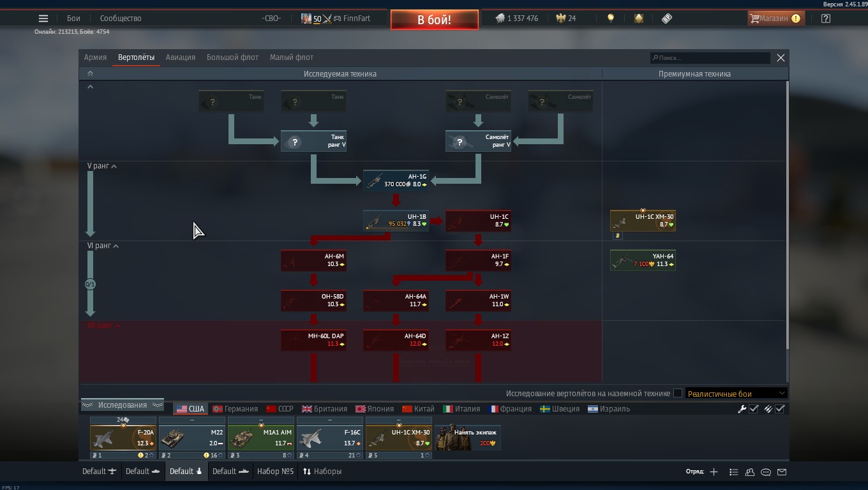The image size is (868, 490).
Task: Open the help question mark icon
Action: point(825,19)
